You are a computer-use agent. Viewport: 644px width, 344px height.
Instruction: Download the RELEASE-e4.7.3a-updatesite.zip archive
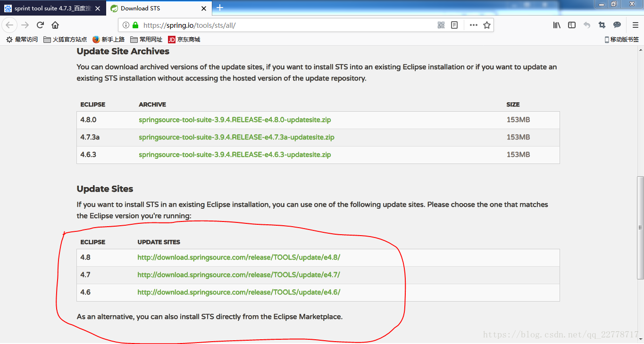click(236, 137)
